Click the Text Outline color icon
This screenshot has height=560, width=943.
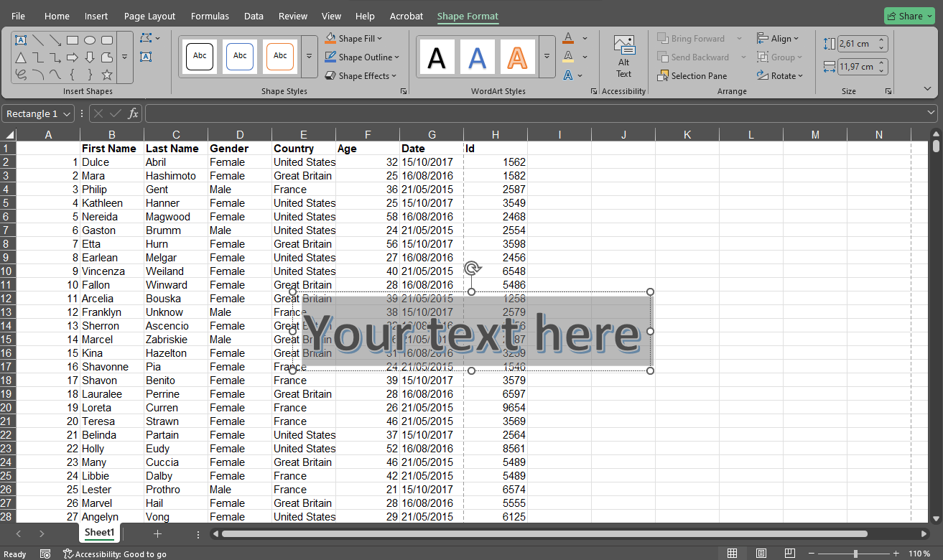tap(568, 57)
